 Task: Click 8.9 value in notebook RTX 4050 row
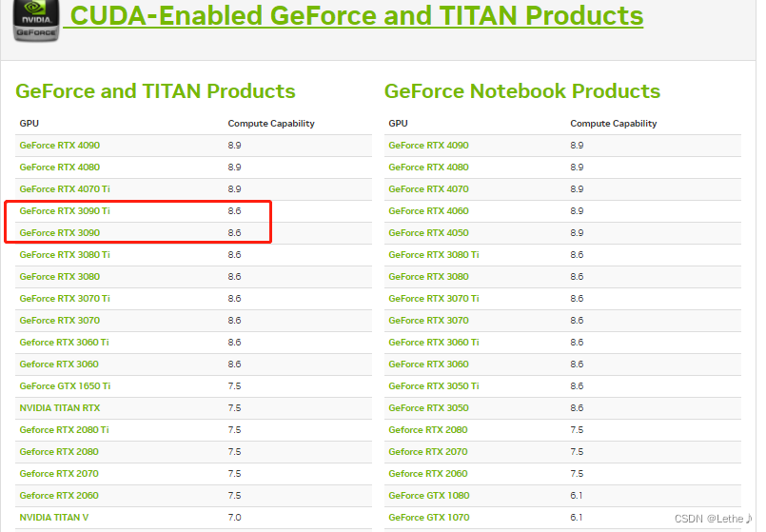point(577,233)
